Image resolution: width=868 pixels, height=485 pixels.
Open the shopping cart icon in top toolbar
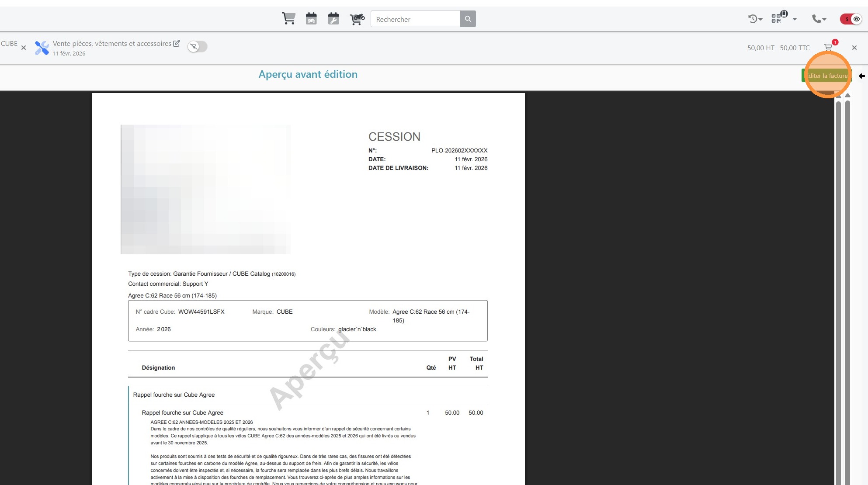point(288,19)
